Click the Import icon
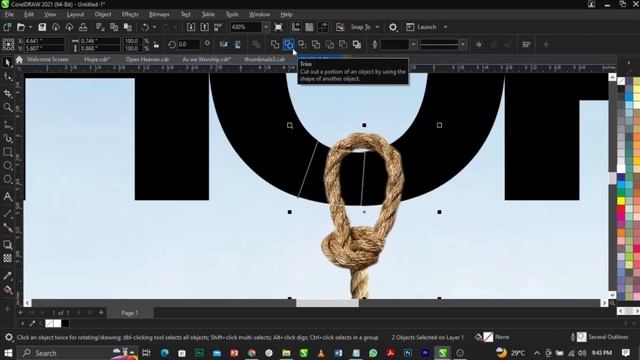 point(191,27)
